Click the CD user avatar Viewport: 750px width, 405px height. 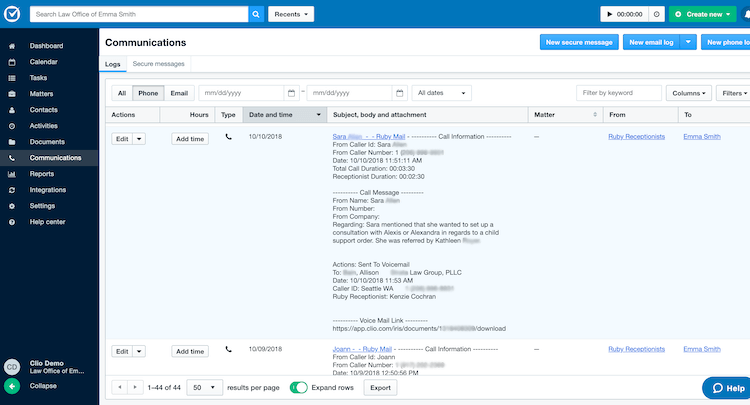pyautogui.click(x=12, y=367)
